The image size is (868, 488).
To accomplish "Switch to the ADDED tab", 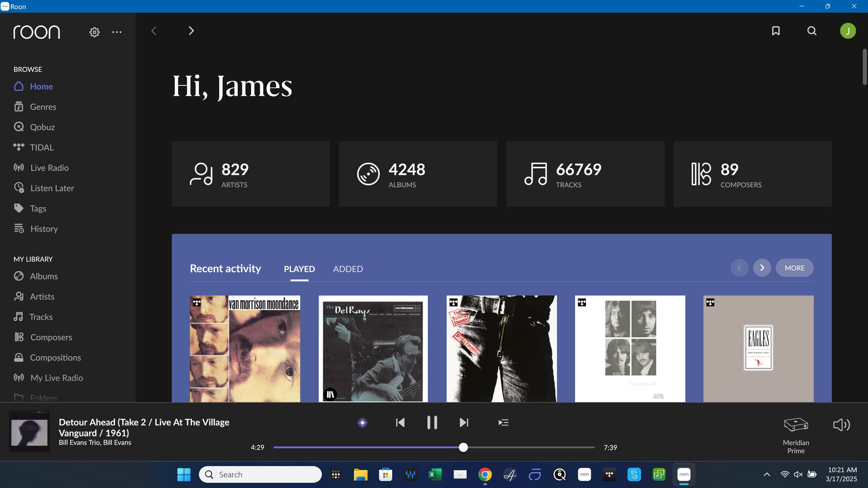I will [348, 269].
